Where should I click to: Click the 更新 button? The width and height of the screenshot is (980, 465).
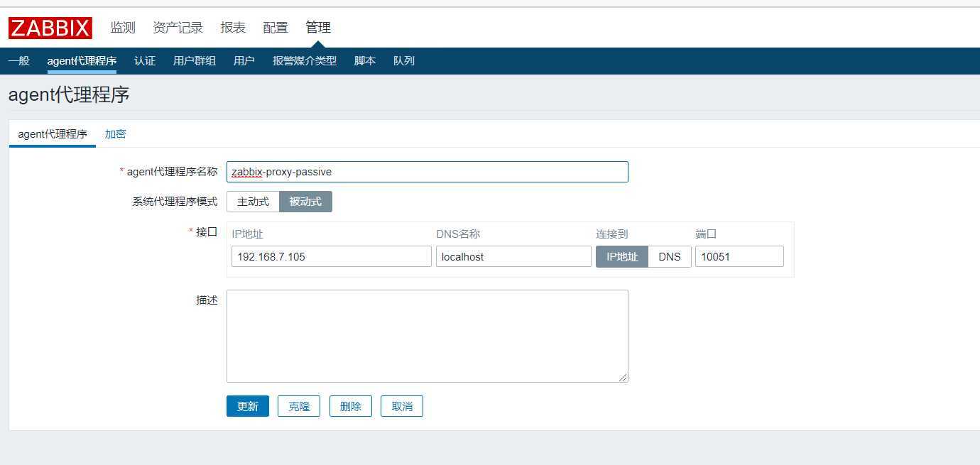tap(248, 406)
